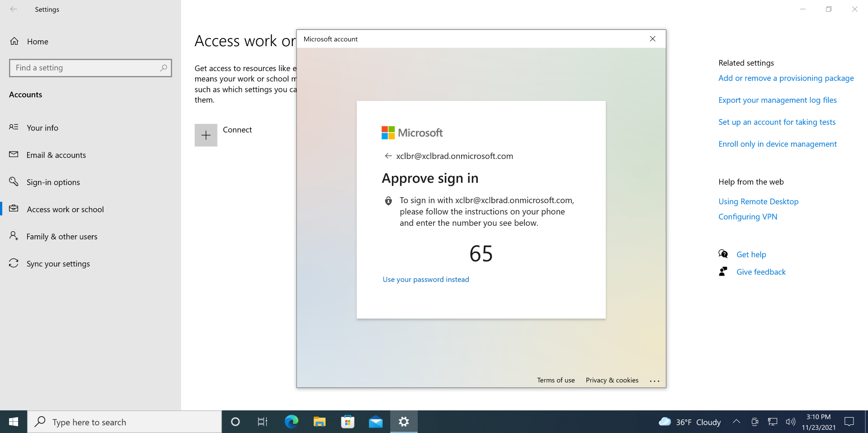This screenshot has width=868, height=433.
Task: Click the Settings back arrow
Action: pyautogui.click(x=14, y=9)
